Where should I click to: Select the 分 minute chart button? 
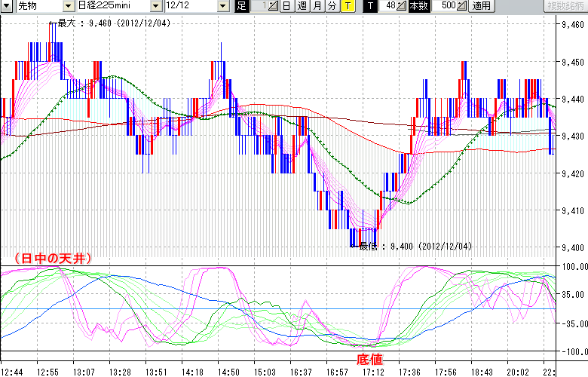[x=332, y=6]
